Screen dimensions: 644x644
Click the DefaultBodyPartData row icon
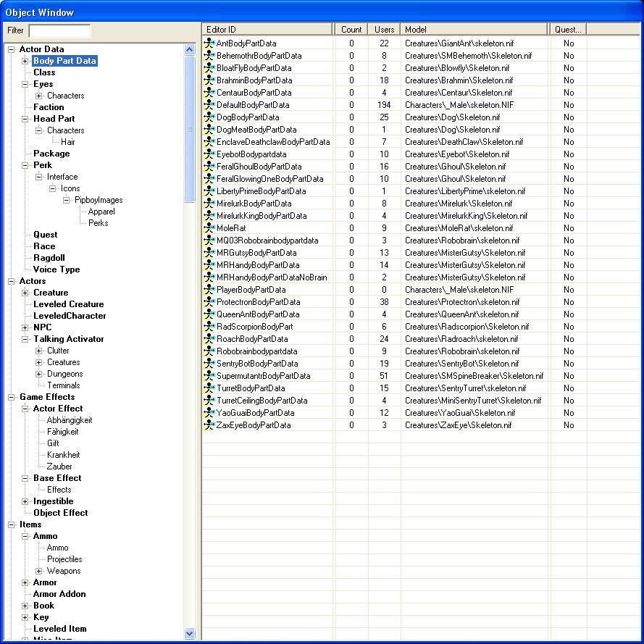tap(209, 105)
